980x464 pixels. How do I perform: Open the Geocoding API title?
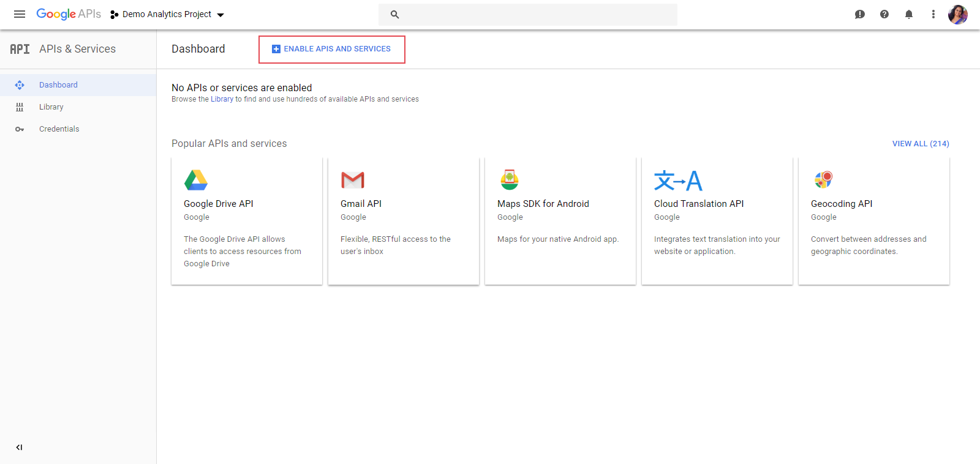[x=842, y=204]
